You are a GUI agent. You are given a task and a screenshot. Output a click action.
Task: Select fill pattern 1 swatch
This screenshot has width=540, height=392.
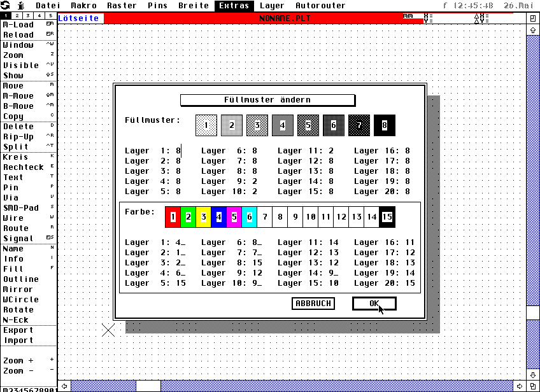pos(206,125)
